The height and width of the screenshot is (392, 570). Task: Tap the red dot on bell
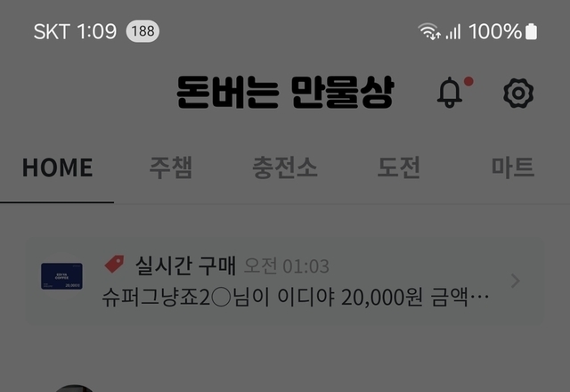pyautogui.click(x=468, y=81)
